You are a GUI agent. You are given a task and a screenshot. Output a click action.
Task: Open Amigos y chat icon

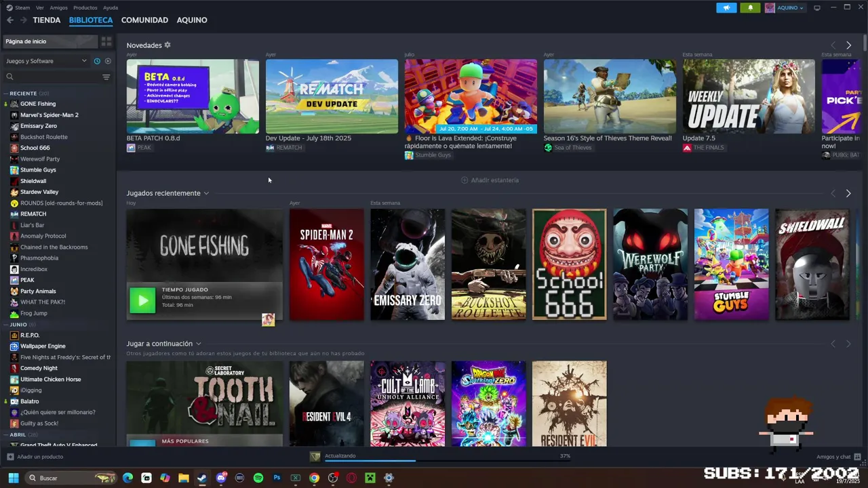pos(857,457)
